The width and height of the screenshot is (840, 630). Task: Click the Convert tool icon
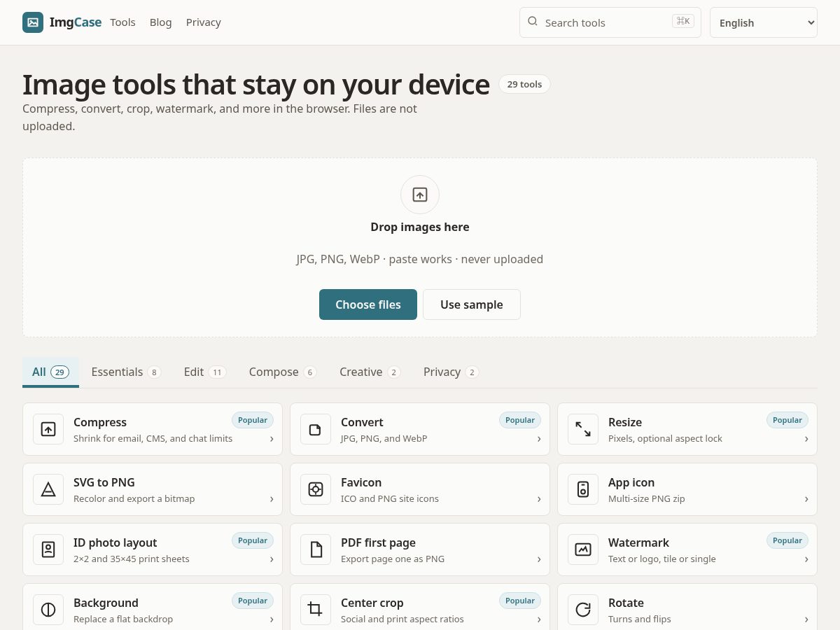coord(316,429)
